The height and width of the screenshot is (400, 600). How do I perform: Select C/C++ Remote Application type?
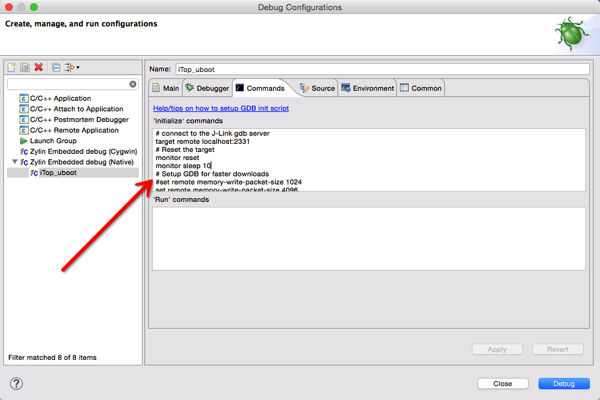[x=74, y=131]
